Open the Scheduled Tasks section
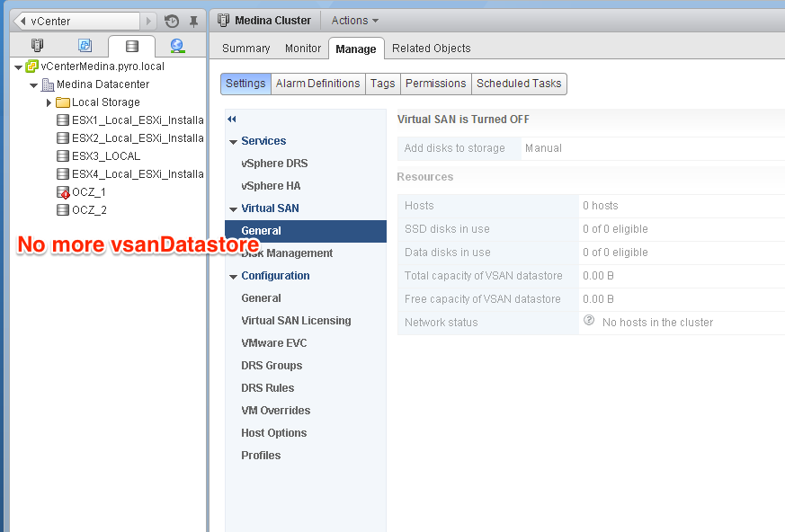This screenshot has height=532, width=785. tap(519, 84)
